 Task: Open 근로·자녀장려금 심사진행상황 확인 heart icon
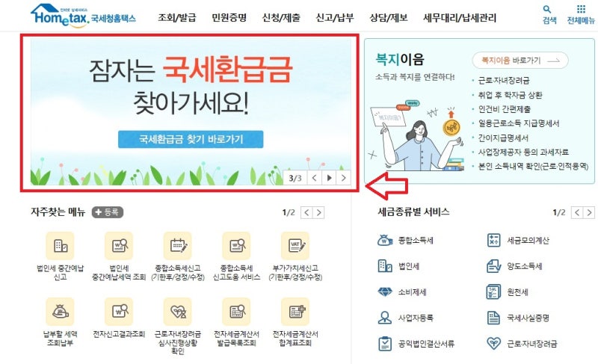pos(178,312)
